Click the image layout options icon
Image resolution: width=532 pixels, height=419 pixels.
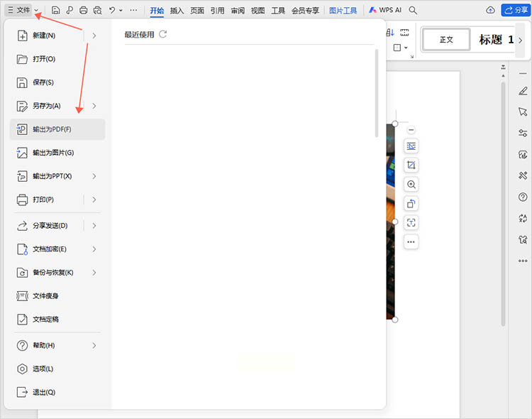411,146
